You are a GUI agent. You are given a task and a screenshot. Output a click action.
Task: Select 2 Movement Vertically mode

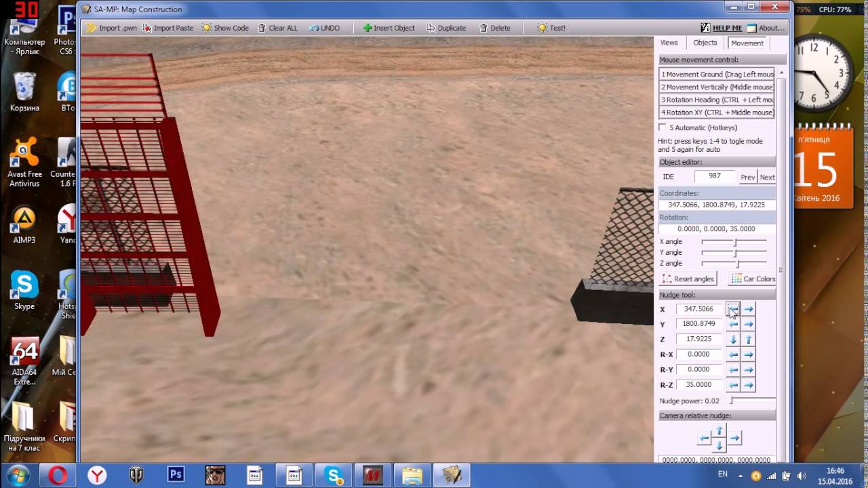pos(717,87)
